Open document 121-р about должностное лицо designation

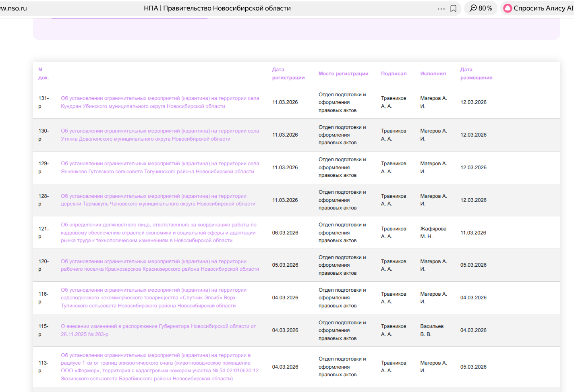click(x=158, y=233)
